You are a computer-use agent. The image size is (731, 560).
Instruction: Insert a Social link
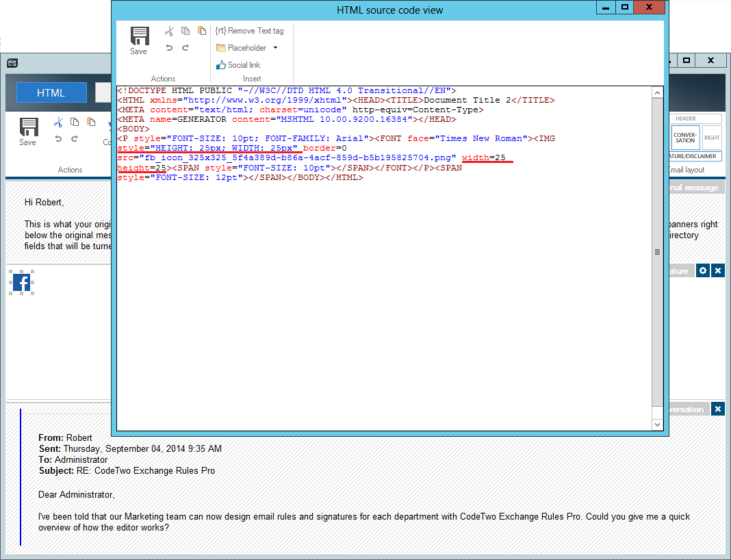238,65
